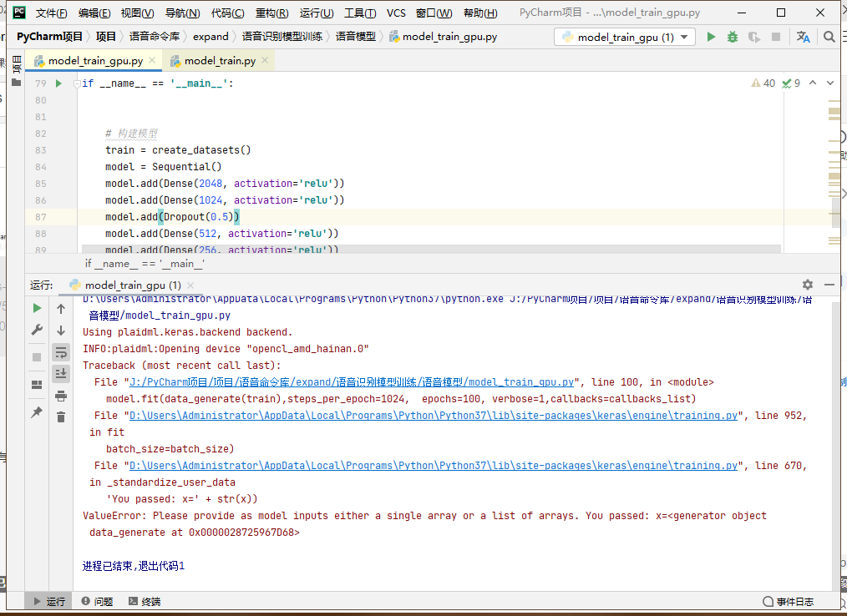The image size is (847, 616).
Task: Pin the run tab with the pin icon
Action: (x=35, y=412)
